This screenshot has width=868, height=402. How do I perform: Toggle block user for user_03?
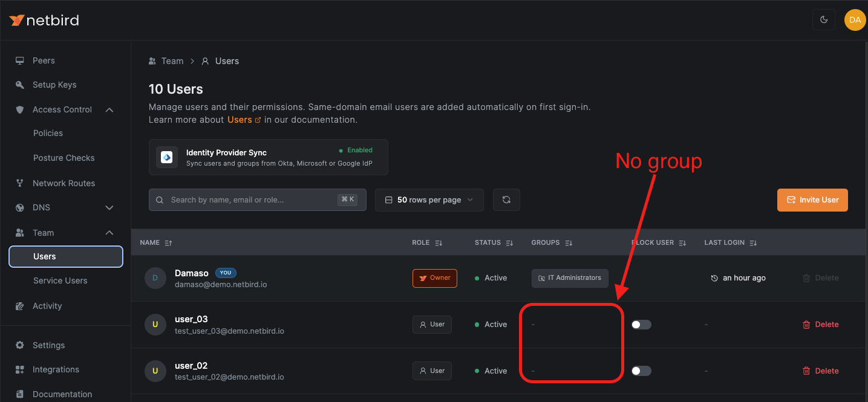641,325
